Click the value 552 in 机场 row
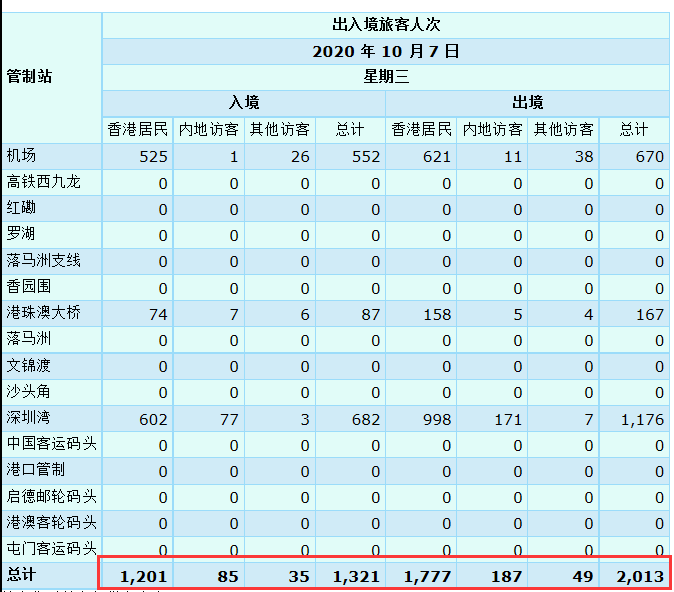The image size is (674, 592). (x=366, y=157)
